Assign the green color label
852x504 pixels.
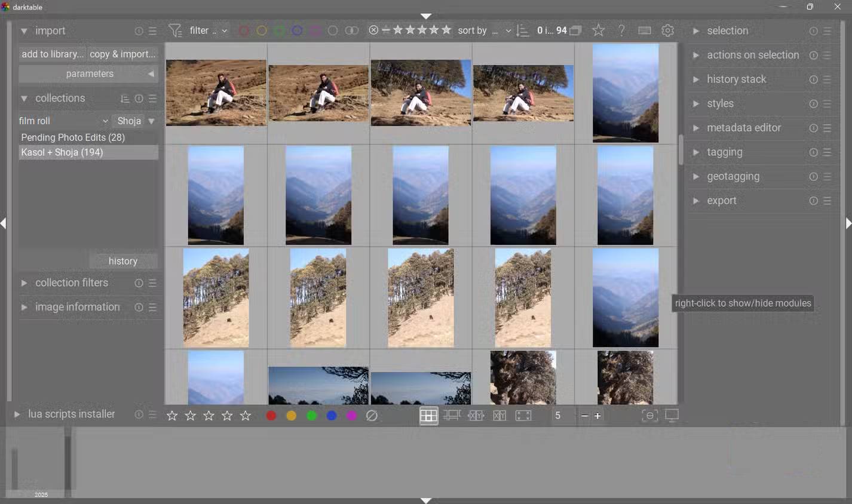311,416
